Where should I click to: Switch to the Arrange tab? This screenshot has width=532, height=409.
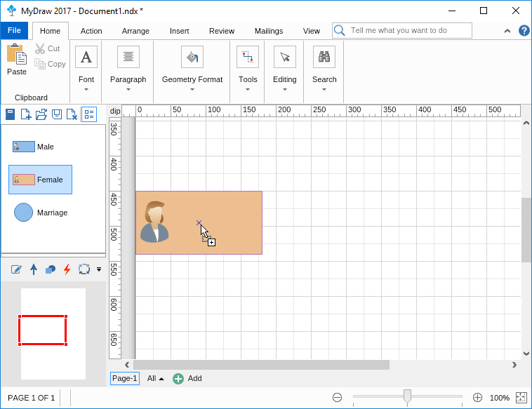(135, 31)
